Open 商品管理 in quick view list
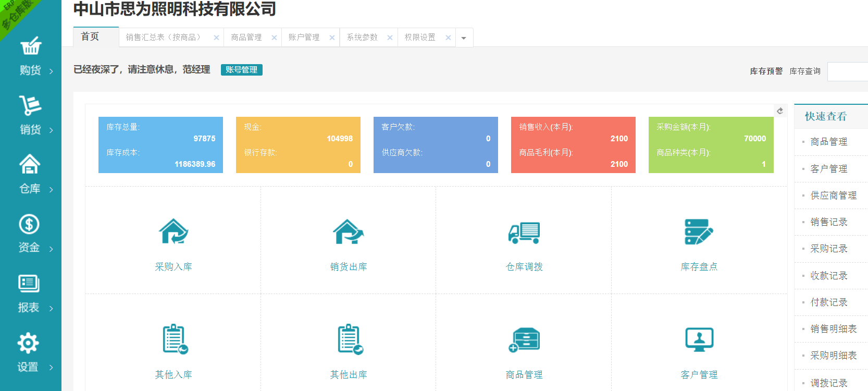Image resolution: width=868 pixels, height=391 pixels. (829, 142)
